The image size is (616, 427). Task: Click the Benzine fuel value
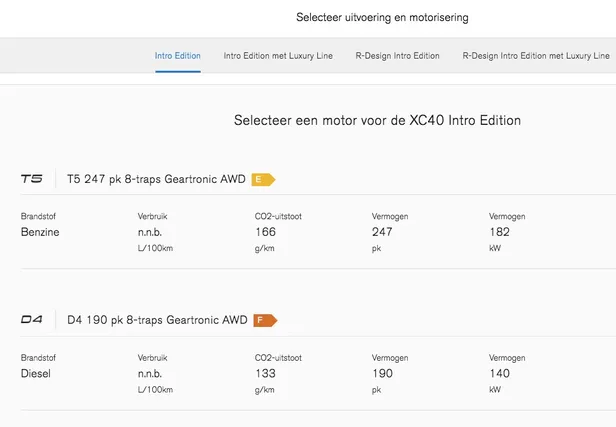coord(40,232)
